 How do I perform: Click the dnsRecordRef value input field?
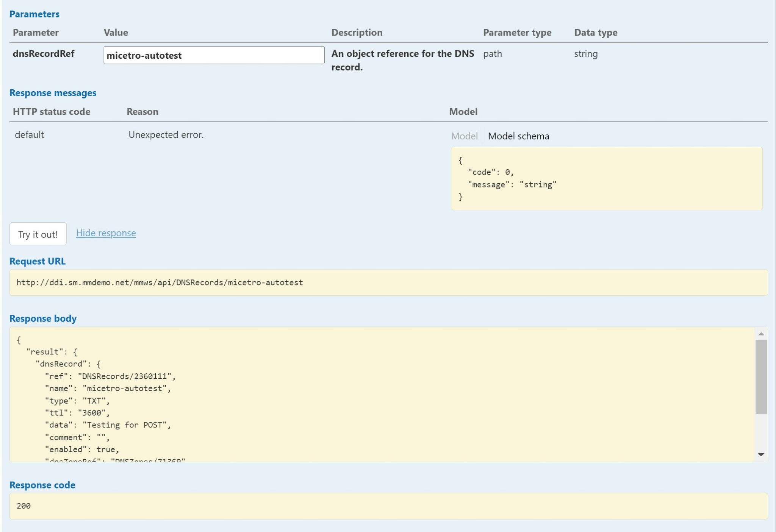point(213,55)
